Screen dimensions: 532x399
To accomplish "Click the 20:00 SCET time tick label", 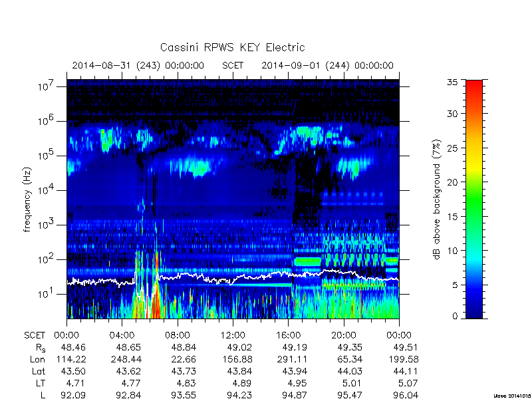I will coord(344,336).
